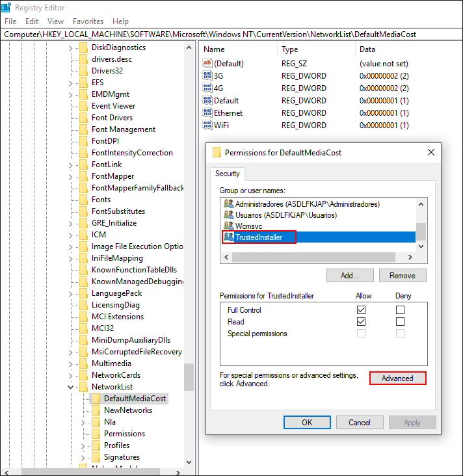
Task: Open the Edit menu
Action: click(x=32, y=21)
